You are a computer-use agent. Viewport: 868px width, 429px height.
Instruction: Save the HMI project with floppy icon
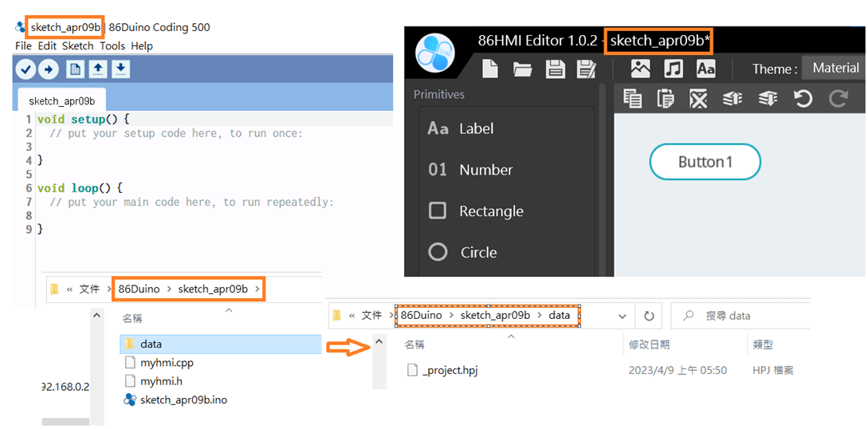(555, 69)
